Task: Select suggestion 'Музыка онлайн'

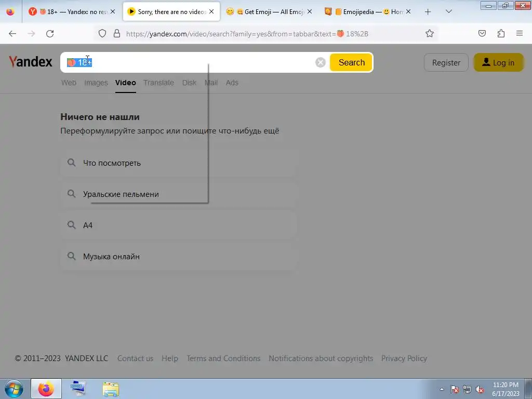Action: (178, 257)
